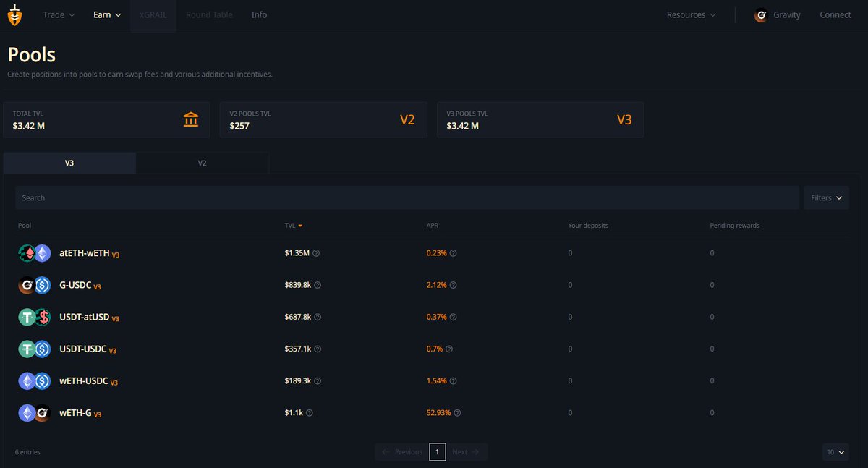Viewport: 868px width, 468px height.
Task: Click the USDT-atUSD token pair icon
Action: tap(35, 317)
